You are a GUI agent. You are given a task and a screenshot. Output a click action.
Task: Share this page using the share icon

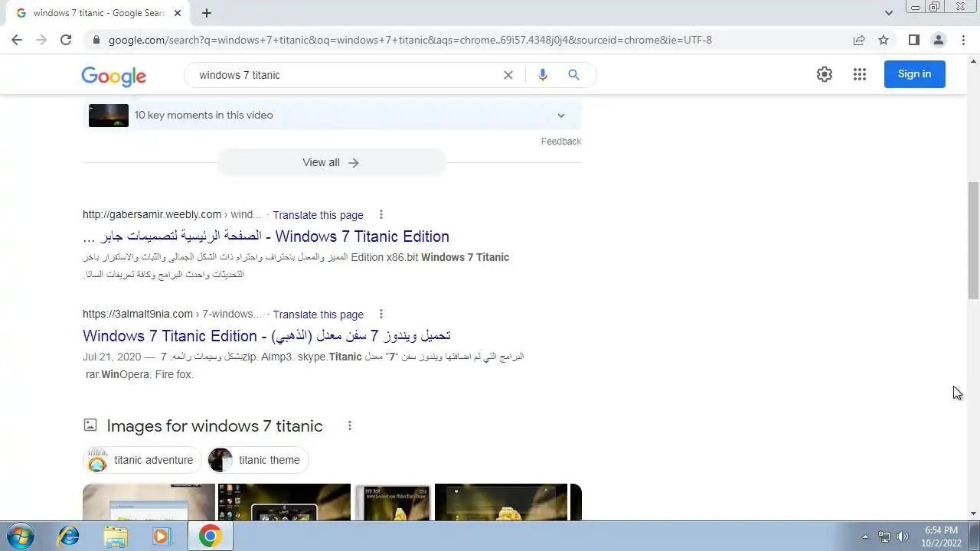coord(859,40)
